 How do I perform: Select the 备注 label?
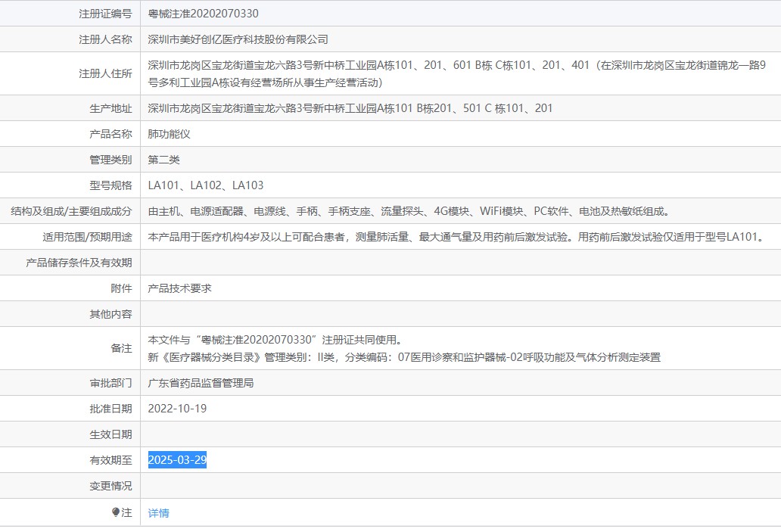[121, 348]
